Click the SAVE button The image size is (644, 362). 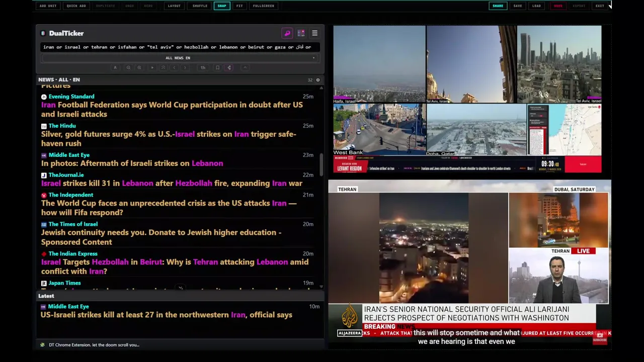click(x=518, y=6)
